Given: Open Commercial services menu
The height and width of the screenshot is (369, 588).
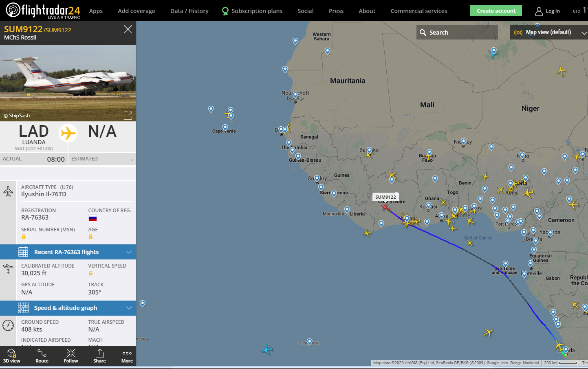Looking at the screenshot, I should (x=419, y=11).
